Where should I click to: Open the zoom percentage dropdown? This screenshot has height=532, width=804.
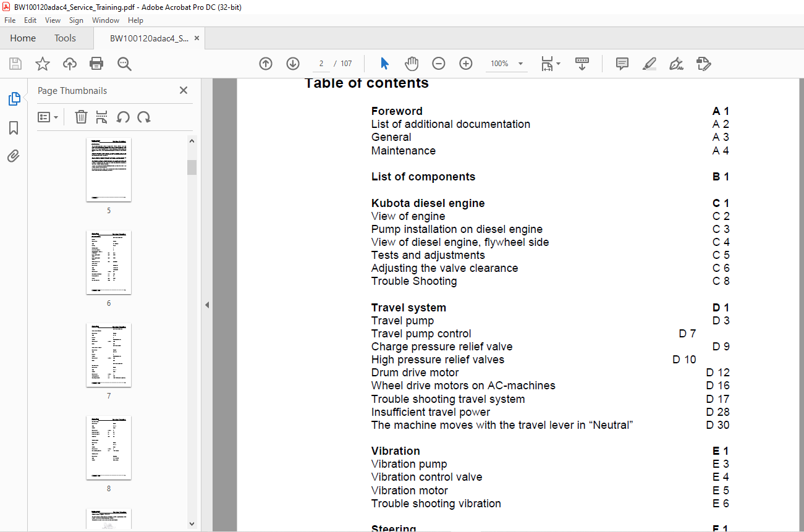tap(520, 64)
